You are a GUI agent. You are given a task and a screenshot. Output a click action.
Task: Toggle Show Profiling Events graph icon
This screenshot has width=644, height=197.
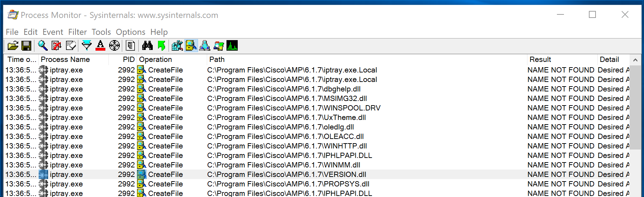tap(232, 45)
